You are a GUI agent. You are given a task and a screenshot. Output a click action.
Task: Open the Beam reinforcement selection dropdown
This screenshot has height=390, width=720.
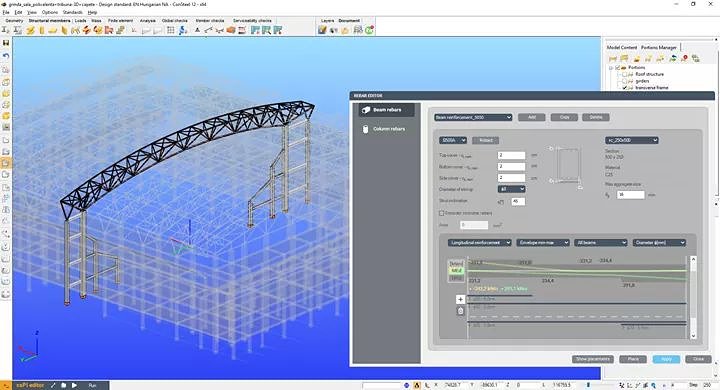click(x=473, y=117)
